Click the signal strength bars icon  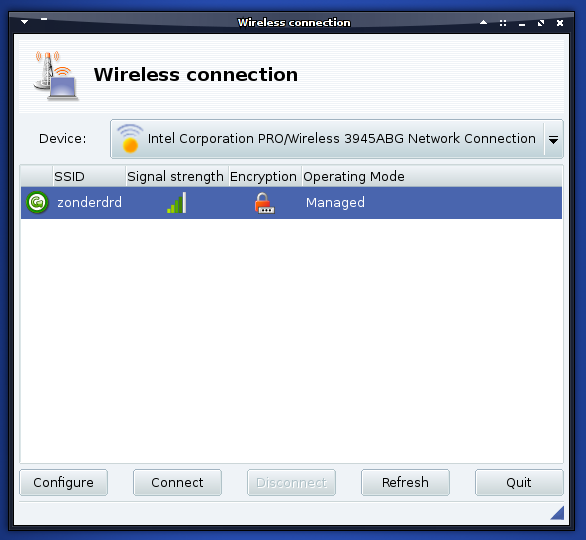click(176, 203)
